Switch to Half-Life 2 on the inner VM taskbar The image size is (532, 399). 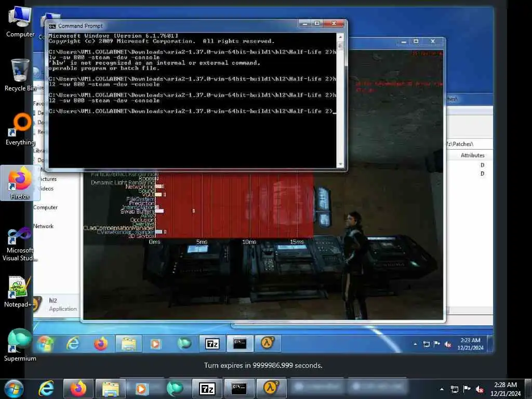coord(268,344)
